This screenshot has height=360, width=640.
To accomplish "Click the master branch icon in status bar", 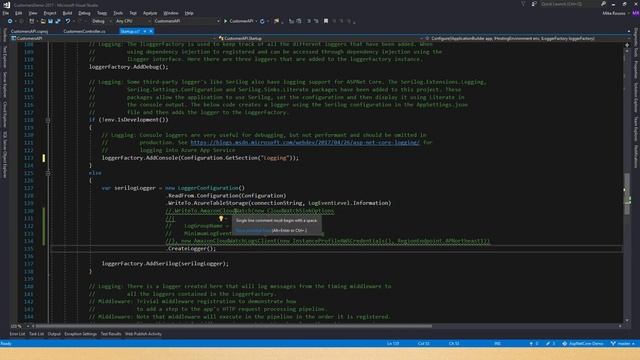I will pyautogui.click(x=613, y=344).
